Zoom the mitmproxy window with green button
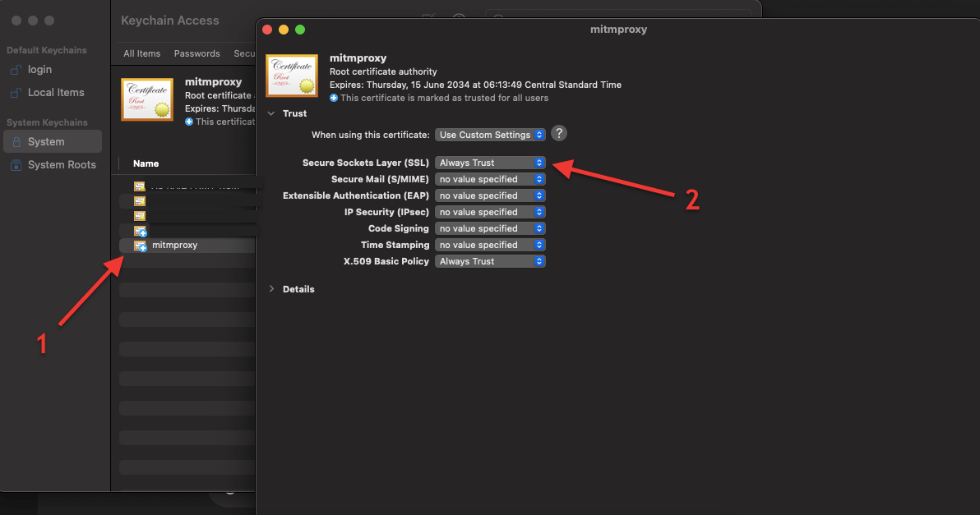Viewport: 980px width, 515px height. (300, 30)
